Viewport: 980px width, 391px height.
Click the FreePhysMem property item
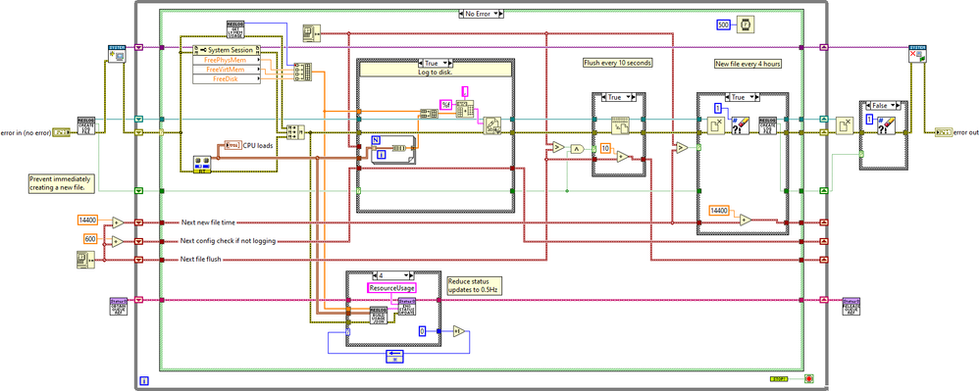(227, 60)
